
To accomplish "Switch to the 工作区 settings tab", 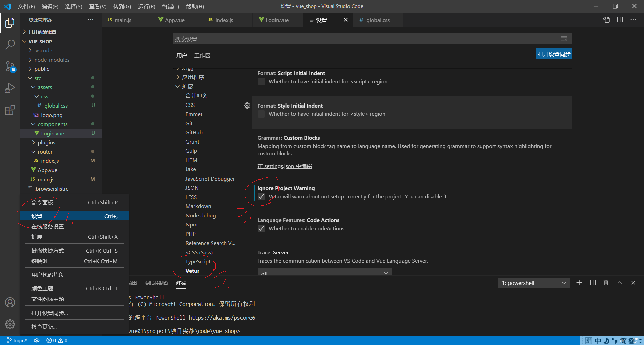I will (x=202, y=55).
